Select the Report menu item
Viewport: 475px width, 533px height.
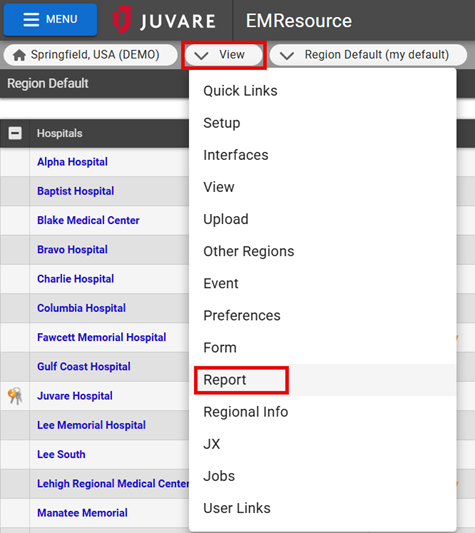(322, 380)
